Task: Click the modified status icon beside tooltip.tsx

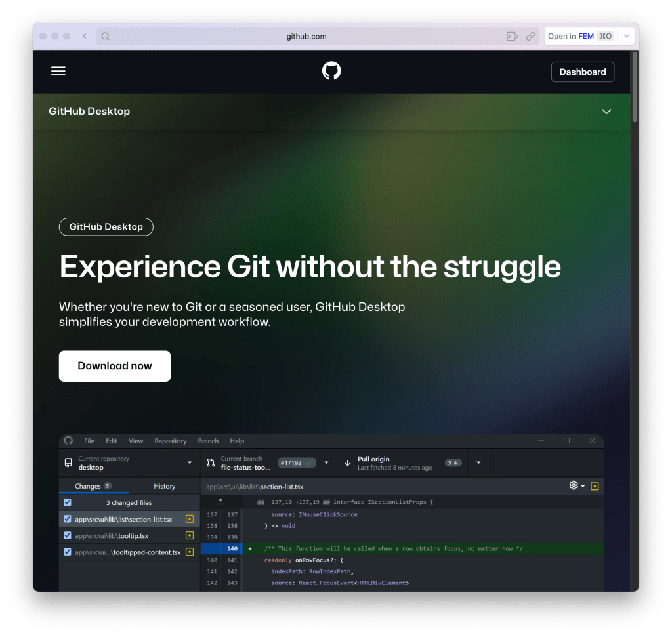Action: (189, 535)
